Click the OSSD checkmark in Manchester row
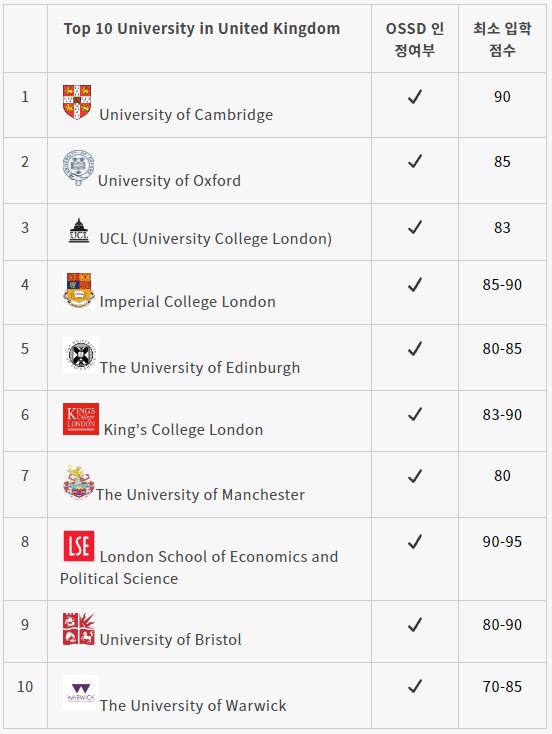Image resolution: width=552 pixels, height=734 pixels. (415, 476)
